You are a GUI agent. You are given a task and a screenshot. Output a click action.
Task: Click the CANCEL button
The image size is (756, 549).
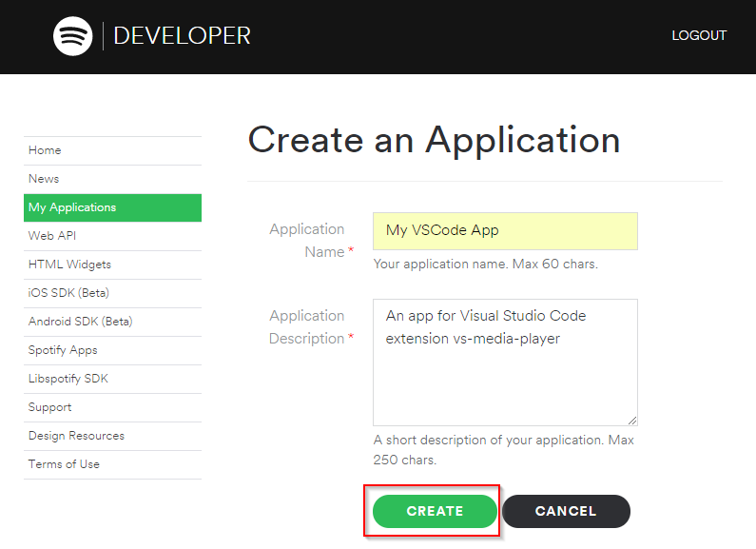pyautogui.click(x=566, y=511)
